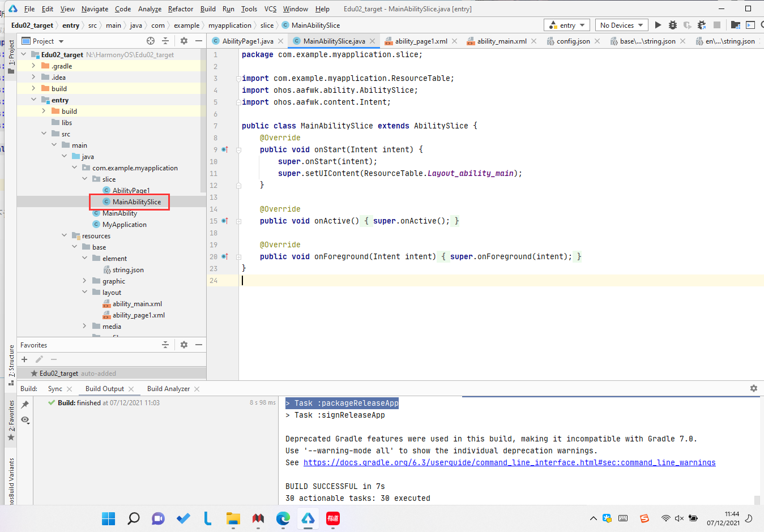Image resolution: width=764 pixels, height=532 pixels.
Task: Open Project panel gear options
Action: click(x=184, y=41)
